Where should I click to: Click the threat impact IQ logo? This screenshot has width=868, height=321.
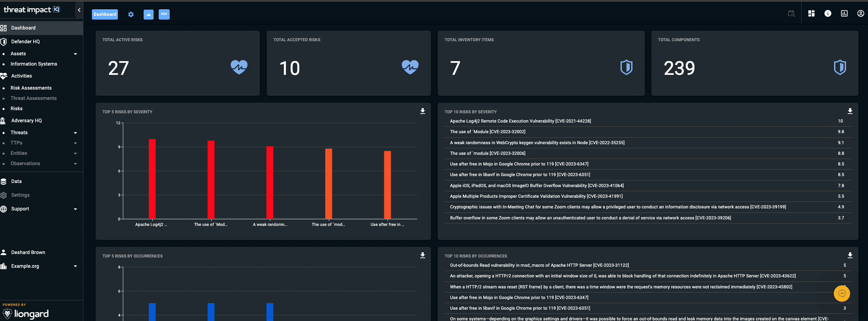tap(32, 10)
